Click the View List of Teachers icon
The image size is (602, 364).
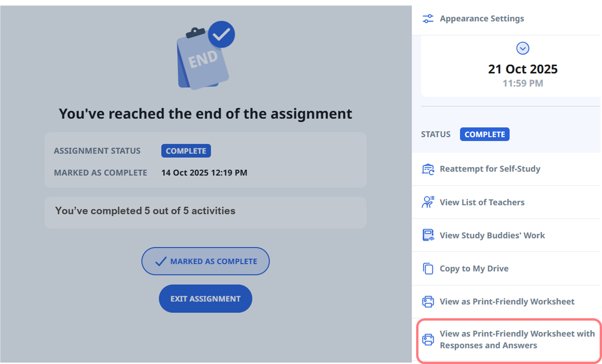428,202
